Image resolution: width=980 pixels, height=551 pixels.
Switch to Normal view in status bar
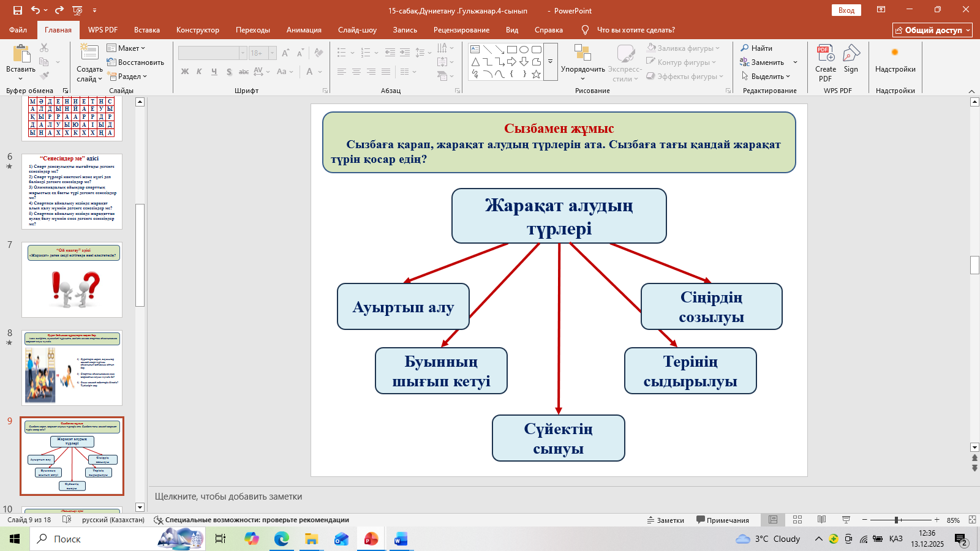[x=773, y=520]
